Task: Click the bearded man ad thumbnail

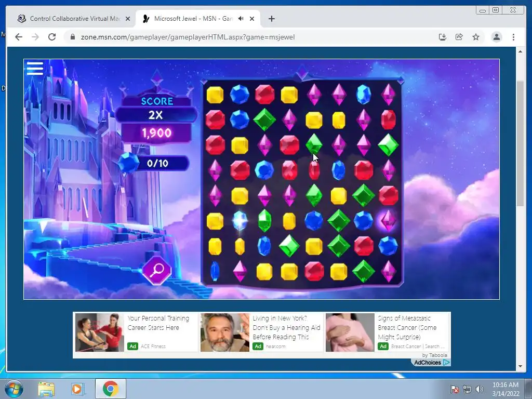Action: (x=224, y=332)
